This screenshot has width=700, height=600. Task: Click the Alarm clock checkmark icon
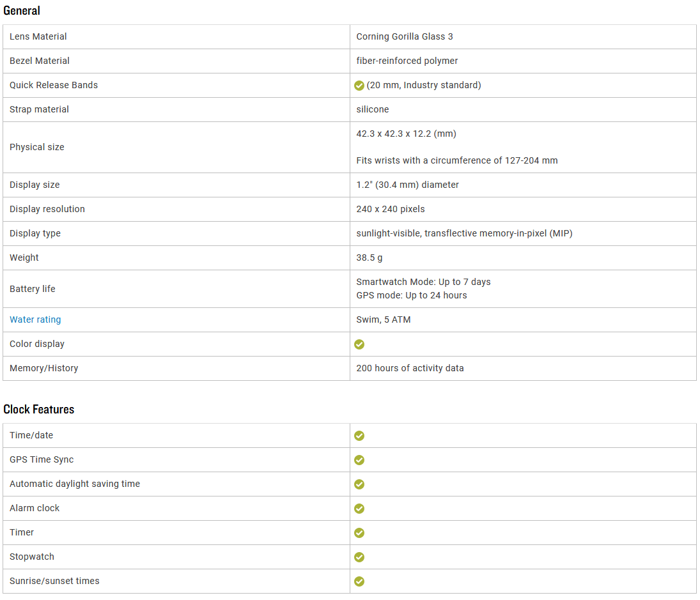tap(359, 509)
